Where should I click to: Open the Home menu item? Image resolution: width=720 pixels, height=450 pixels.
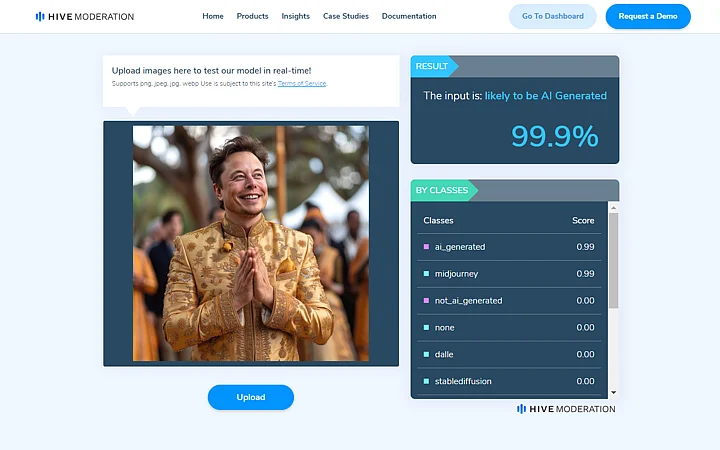pyautogui.click(x=213, y=16)
